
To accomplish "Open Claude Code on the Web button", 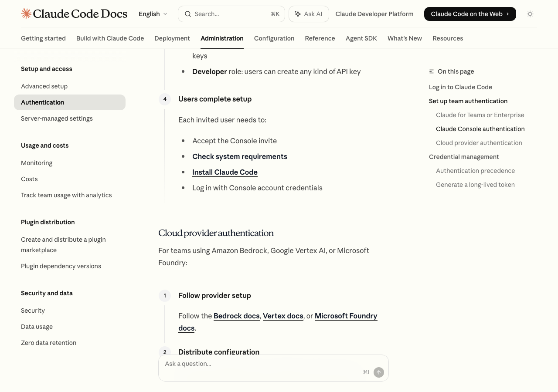I will (470, 14).
